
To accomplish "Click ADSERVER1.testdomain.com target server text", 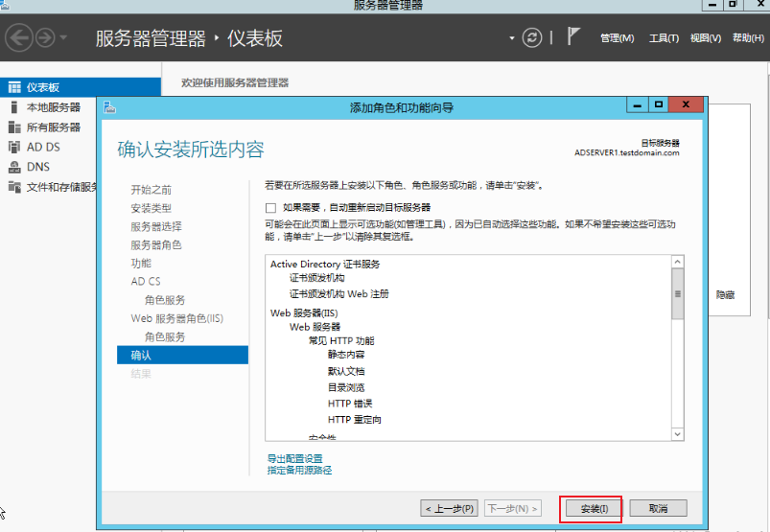I will 627,152.
